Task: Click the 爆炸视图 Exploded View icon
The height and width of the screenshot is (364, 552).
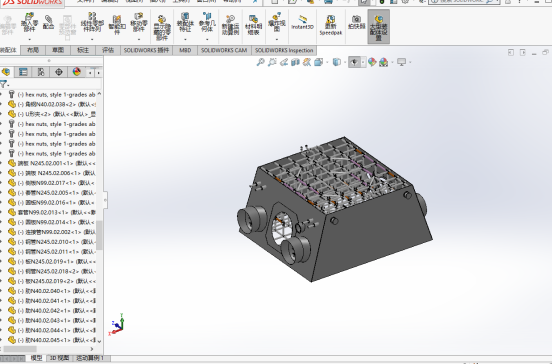Action: click(277, 22)
